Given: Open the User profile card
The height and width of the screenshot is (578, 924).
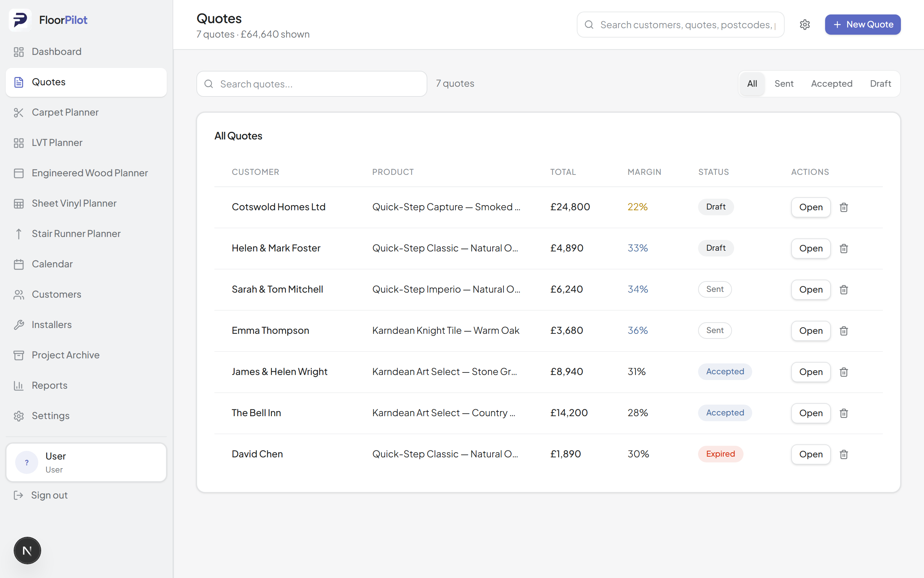Looking at the screenshot, I should (86, 462).
